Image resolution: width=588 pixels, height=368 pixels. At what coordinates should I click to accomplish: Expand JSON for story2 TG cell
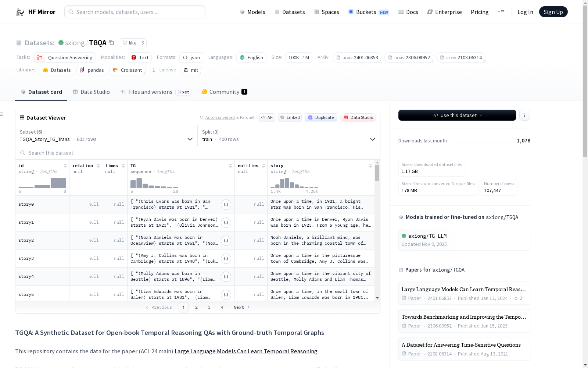[x=226, y=241]
